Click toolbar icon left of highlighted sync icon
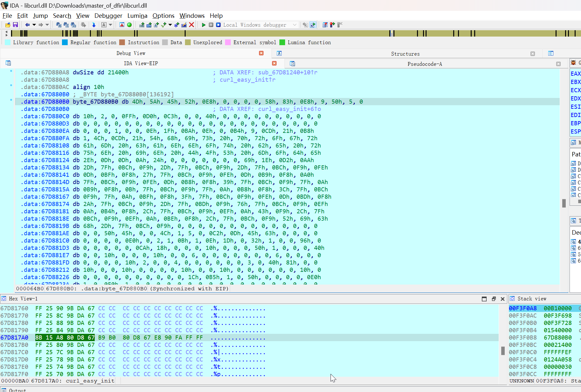 click(x=305, y=25)
